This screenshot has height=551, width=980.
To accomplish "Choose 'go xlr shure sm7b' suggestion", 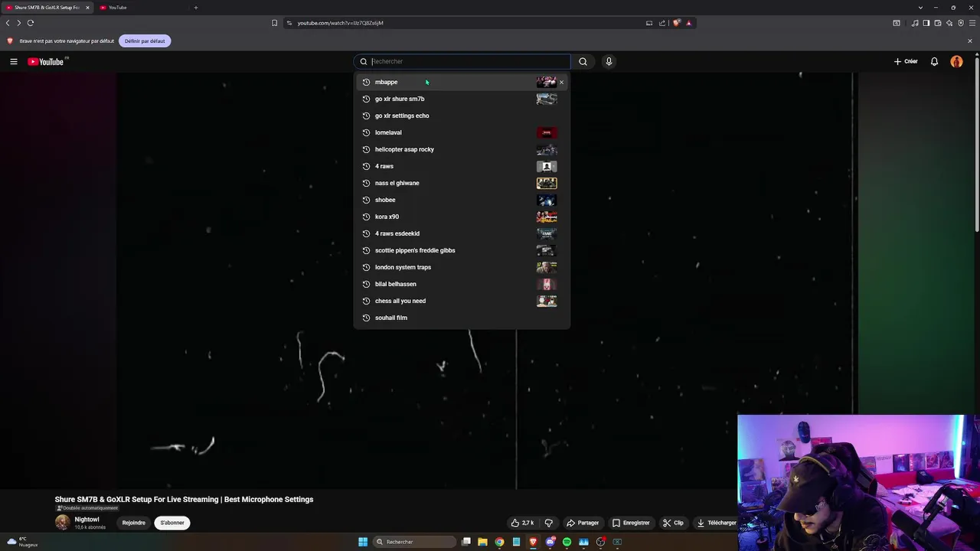I will [462, 99].
